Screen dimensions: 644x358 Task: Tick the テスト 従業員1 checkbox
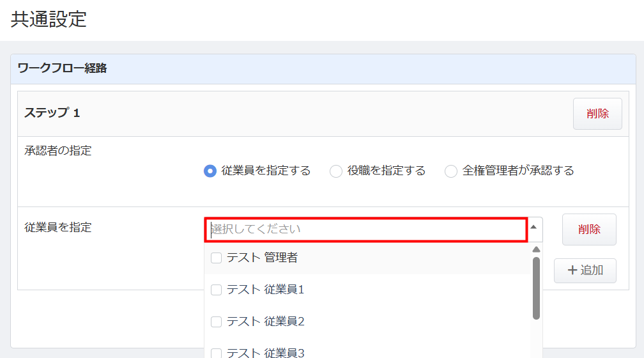click(x=216, y=290)
